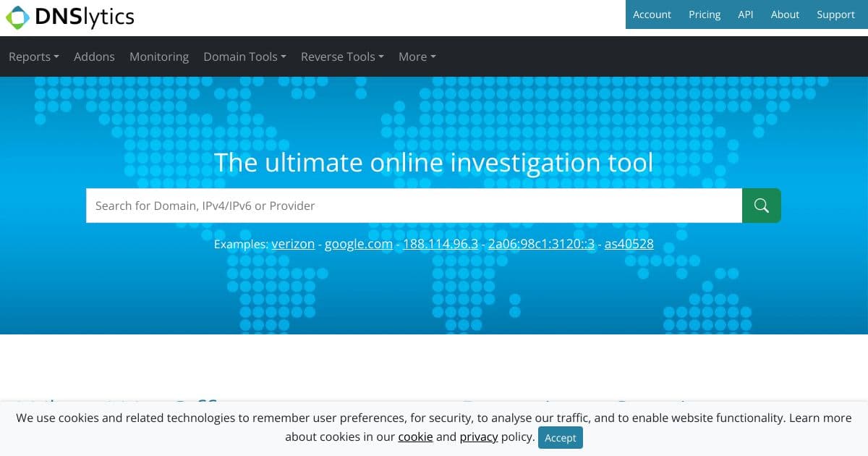Expand the Reports dropdown menu
The image size is (868, 456).
tap(33, 56)
